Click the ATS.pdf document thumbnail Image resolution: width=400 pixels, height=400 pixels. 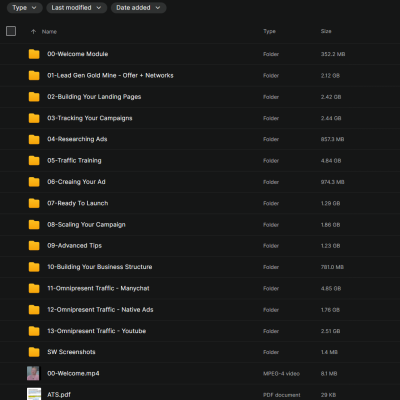34,394
